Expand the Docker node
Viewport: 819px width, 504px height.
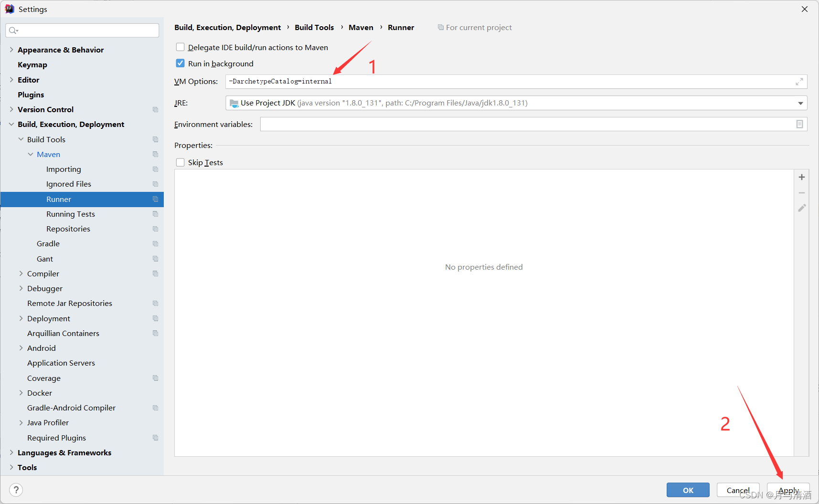pyautogui.click(x=21, y=393)
